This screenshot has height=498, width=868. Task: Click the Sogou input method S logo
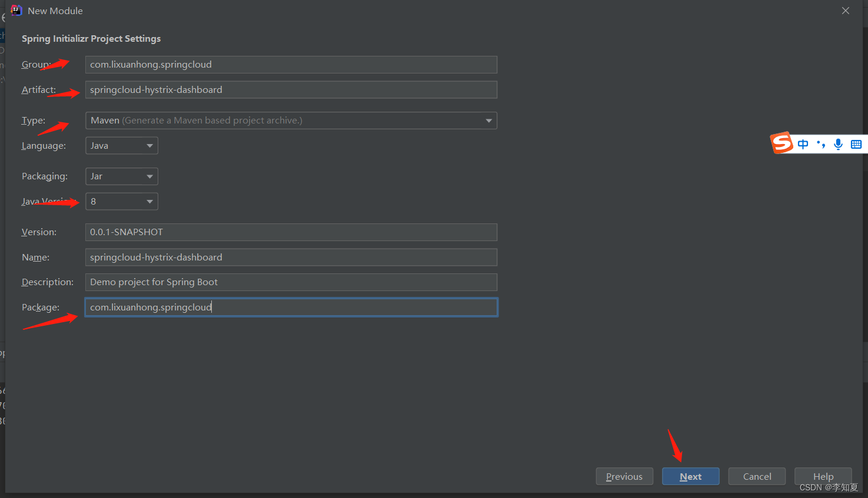click(x=782, y=143)
